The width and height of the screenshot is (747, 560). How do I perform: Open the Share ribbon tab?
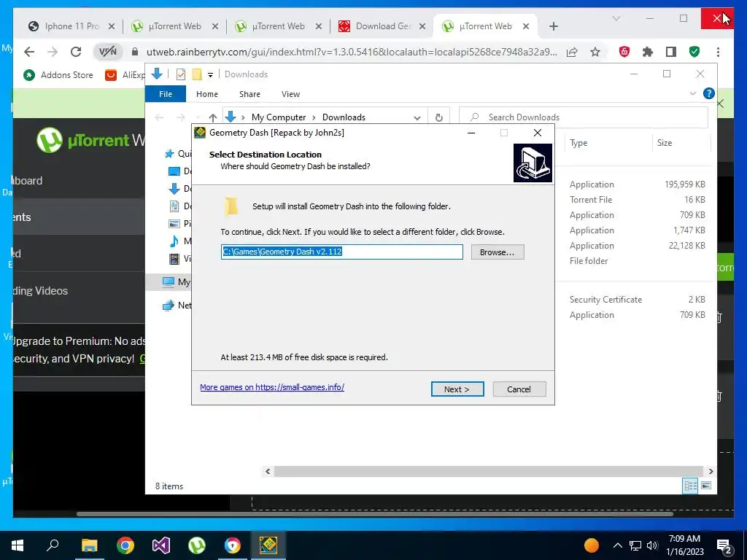click(x=249, y=94)
